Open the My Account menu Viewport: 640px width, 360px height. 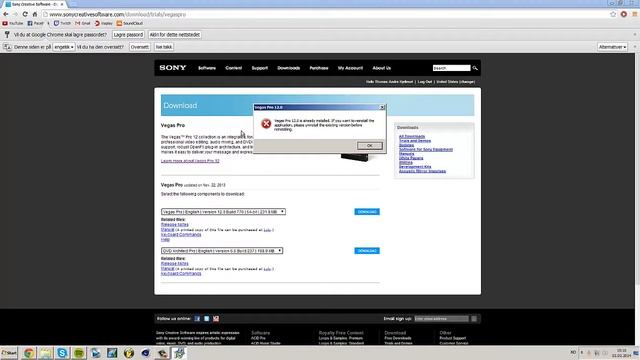(x=350, y=68)
